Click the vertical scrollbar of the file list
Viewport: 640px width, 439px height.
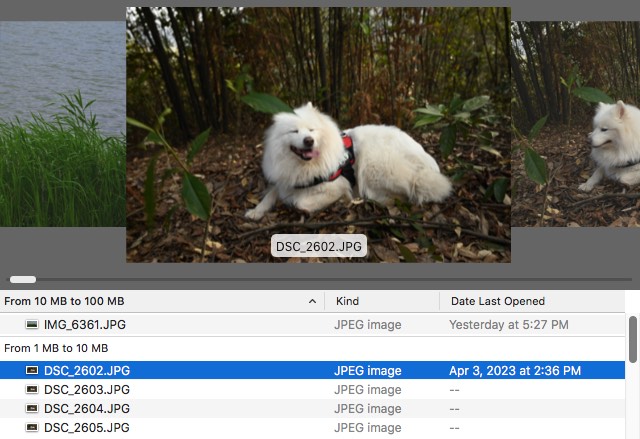[633, 339]
